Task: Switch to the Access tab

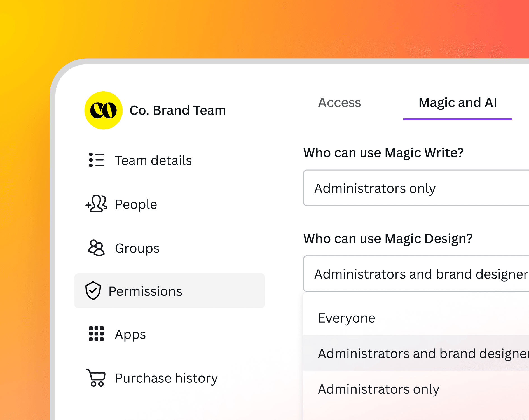Action: (x=339, y=103)
